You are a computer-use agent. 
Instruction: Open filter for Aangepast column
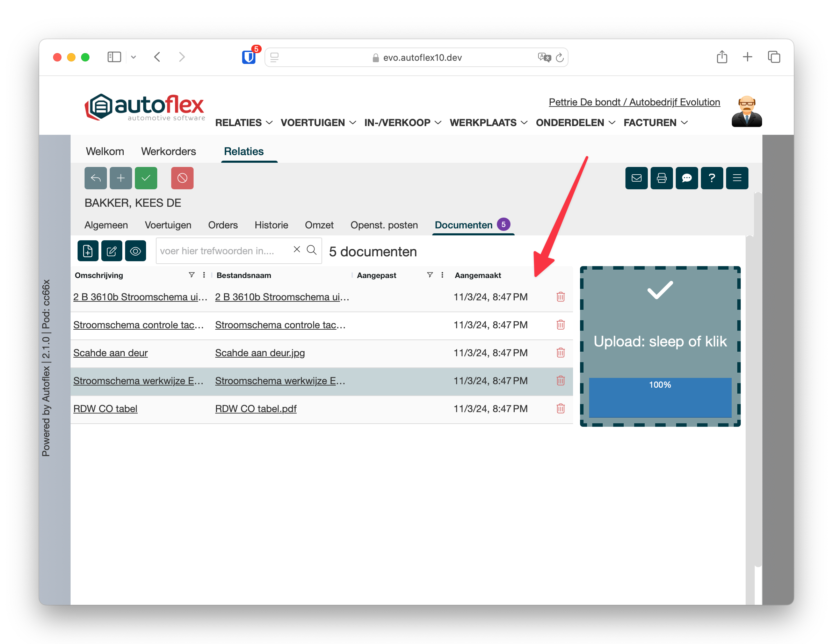pos(429,275)
